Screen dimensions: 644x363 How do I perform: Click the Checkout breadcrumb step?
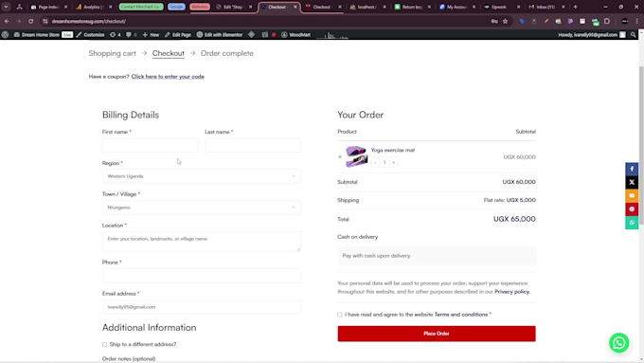click(169, 53)
